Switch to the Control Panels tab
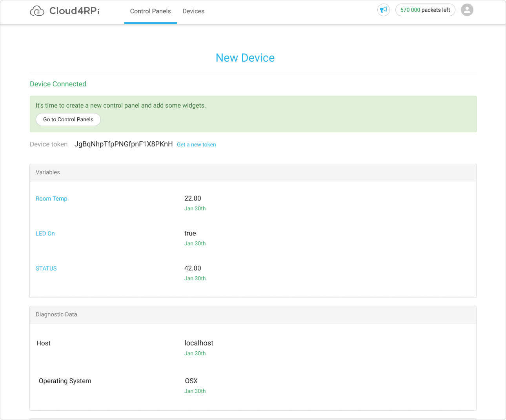Image resolution: width=506 pixels, height=420 pixels. (x=151, y=11)
